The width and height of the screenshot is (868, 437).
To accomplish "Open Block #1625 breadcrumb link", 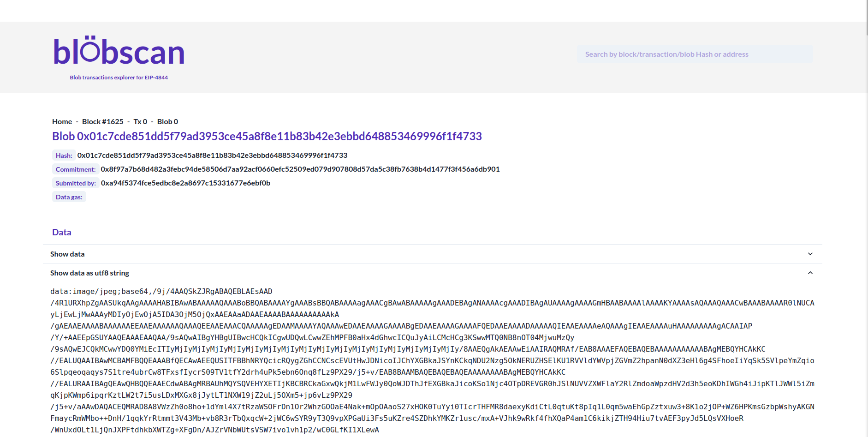I will point(103,122).
